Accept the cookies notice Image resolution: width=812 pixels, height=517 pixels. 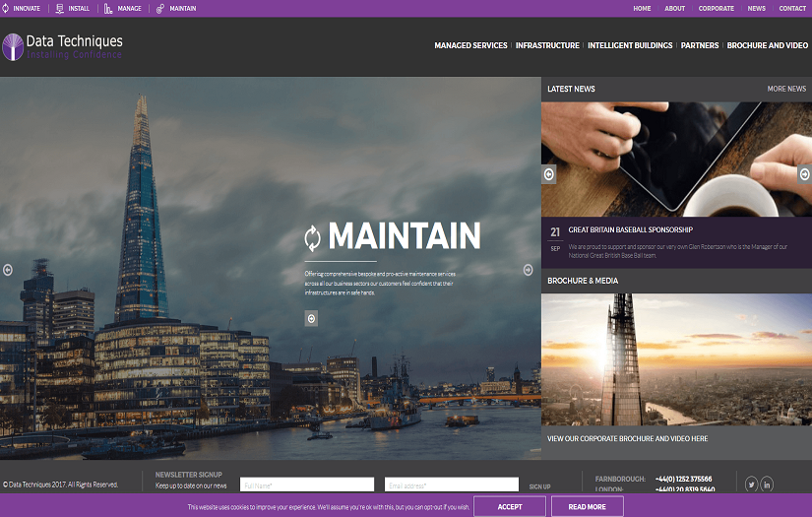click(510, 506)
